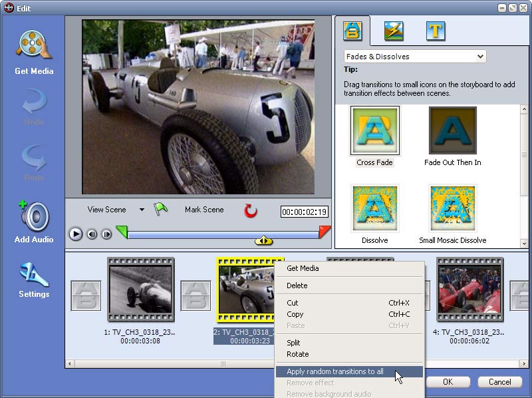The height and width of the screenshot is (398, 532).
Task: Step back one frame
Action: [92, 234]
